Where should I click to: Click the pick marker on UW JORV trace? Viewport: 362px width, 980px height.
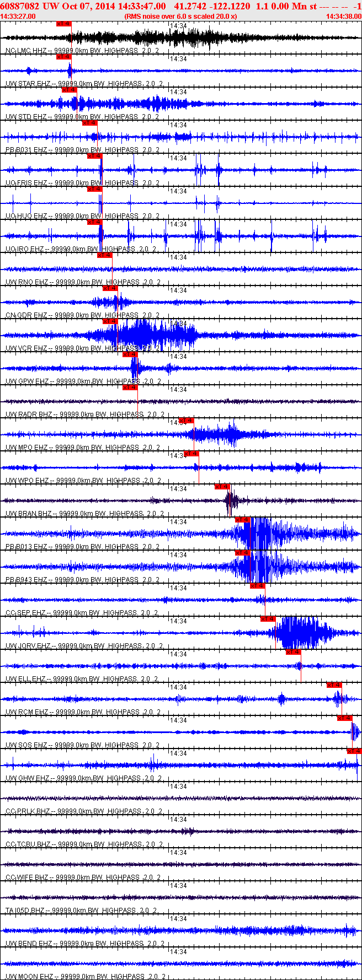tap(268, 619)
